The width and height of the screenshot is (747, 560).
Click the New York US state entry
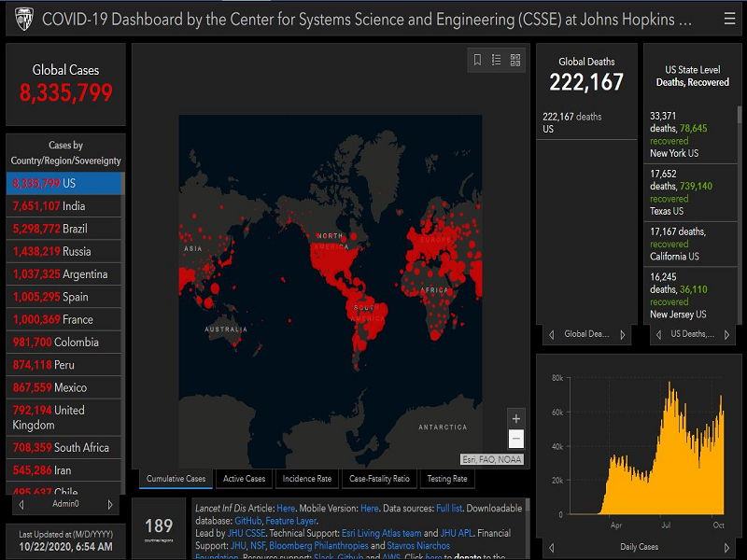click(x=690, y=134)
